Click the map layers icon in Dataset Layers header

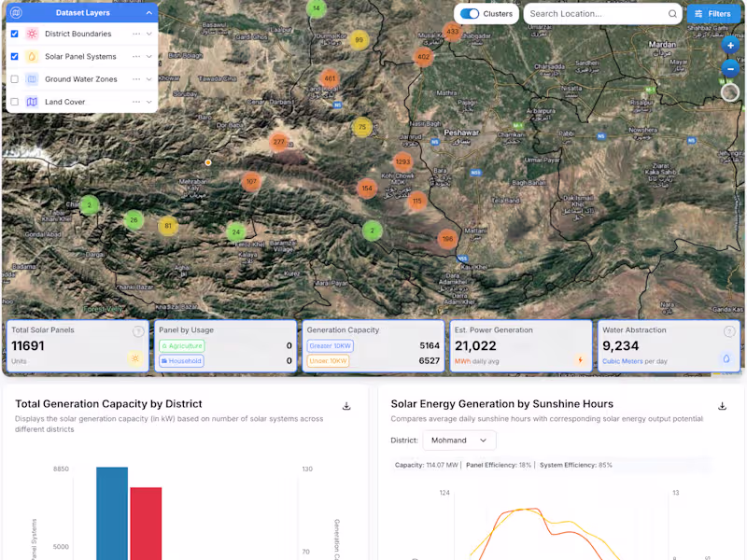pyautogui.click(x=16, y=13)
